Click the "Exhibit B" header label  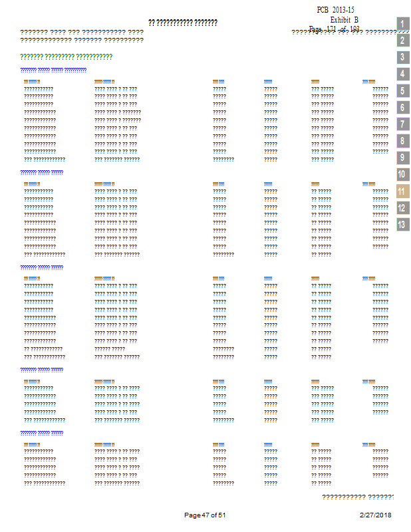344,20
